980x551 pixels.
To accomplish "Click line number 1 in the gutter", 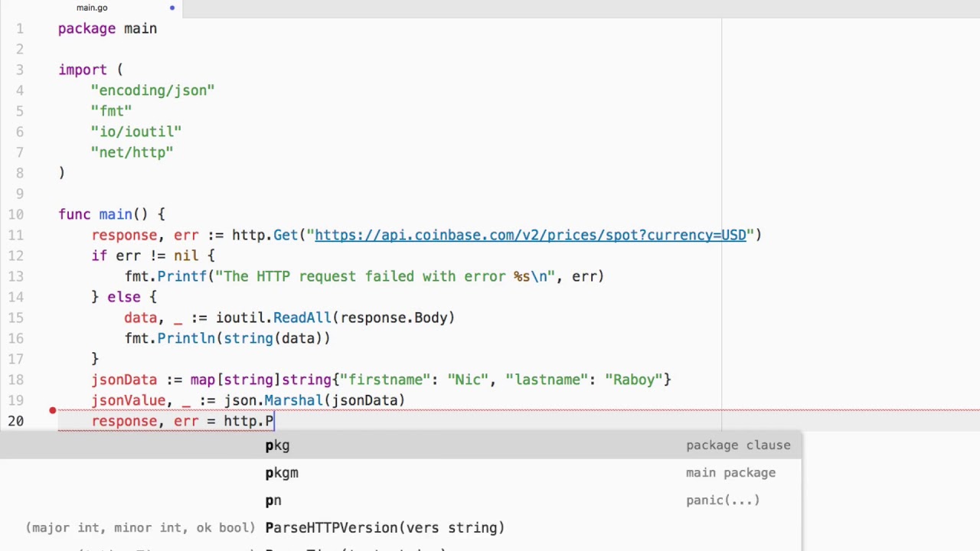I will (19, 28).
